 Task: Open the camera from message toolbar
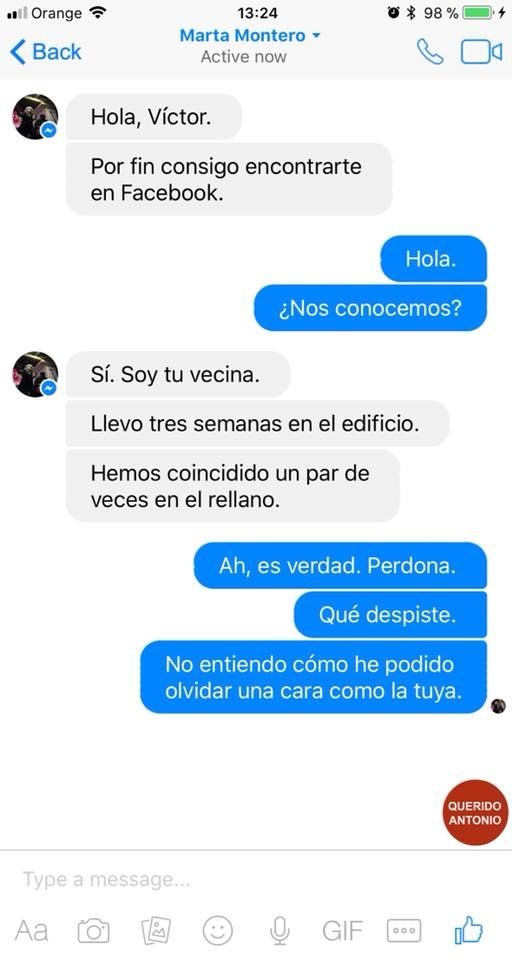94,931
